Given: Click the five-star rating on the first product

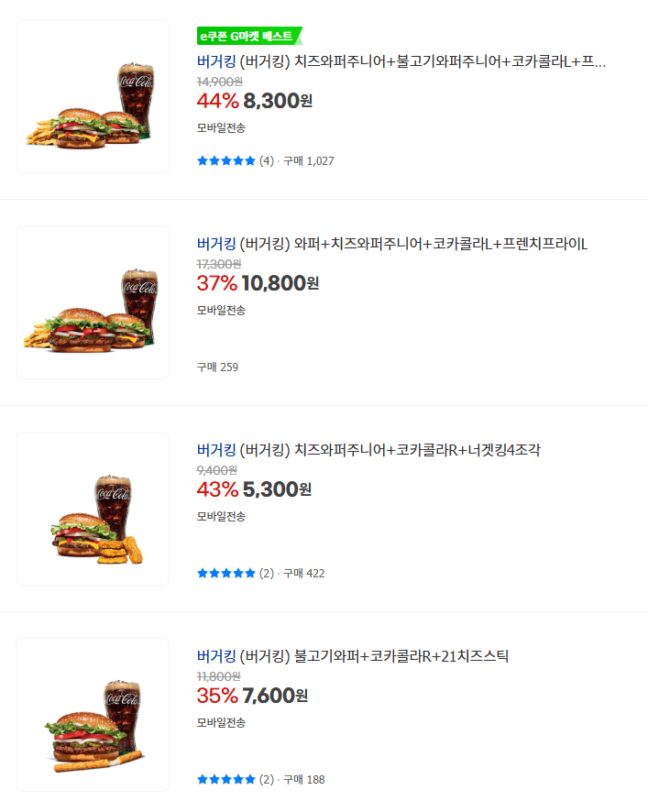Looking at the screenshot, I should click(x=225, y=160).
